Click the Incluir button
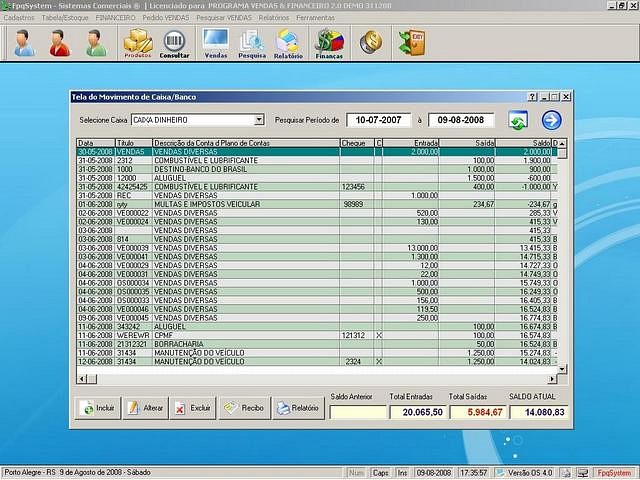 98,408
